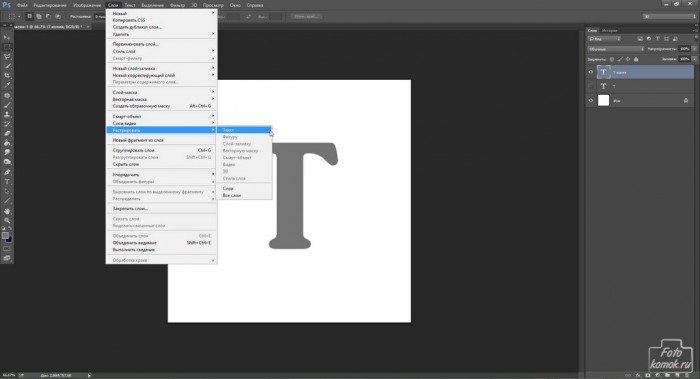Image resolution: width=700 pixels, height=379 pixels.
Task: Click 'Копировать CSS' menu entry
Action: pos(162,20)
